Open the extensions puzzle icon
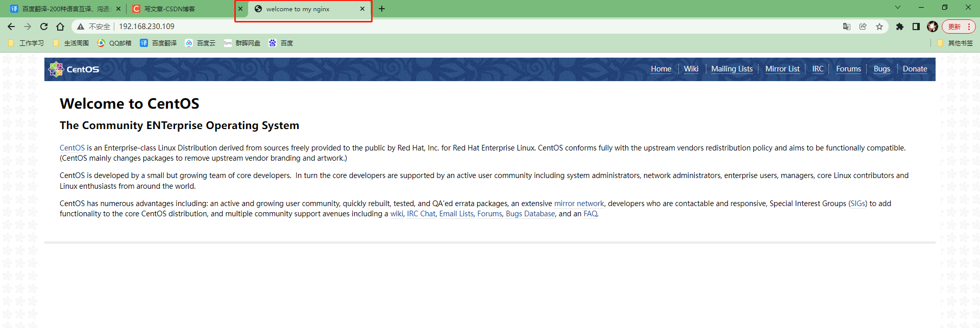The height and width of the screenshot is (328, 980). click(900, 27)
